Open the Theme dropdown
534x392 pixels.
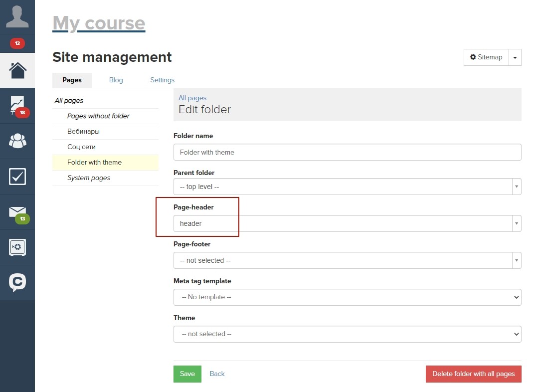click(348, 334)
